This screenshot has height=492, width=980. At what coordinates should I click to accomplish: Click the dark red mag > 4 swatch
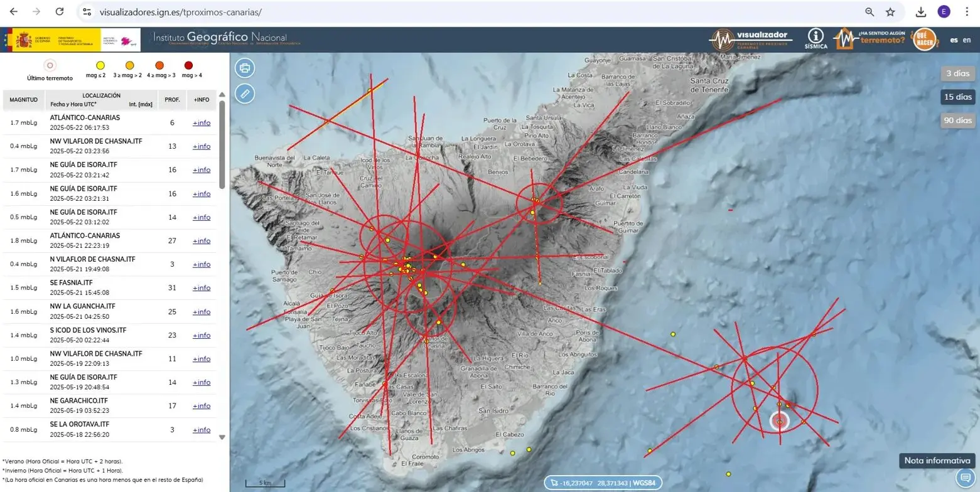click(188, 65)
